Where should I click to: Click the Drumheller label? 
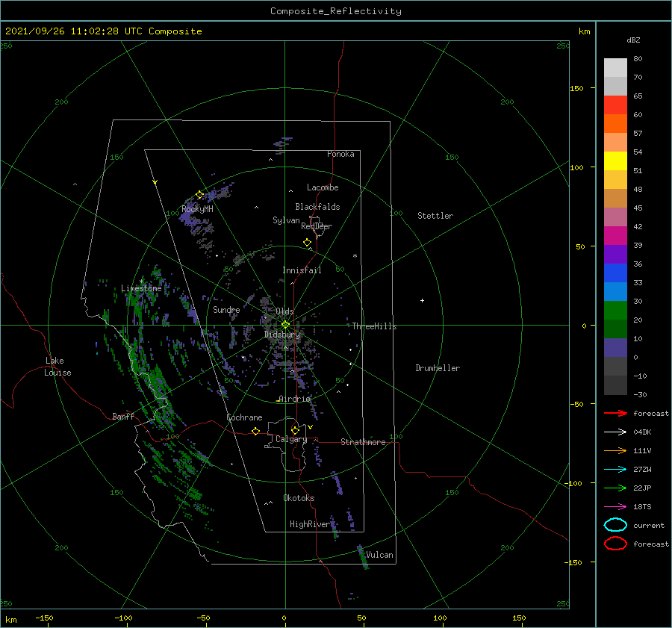[x=438, y=368]
